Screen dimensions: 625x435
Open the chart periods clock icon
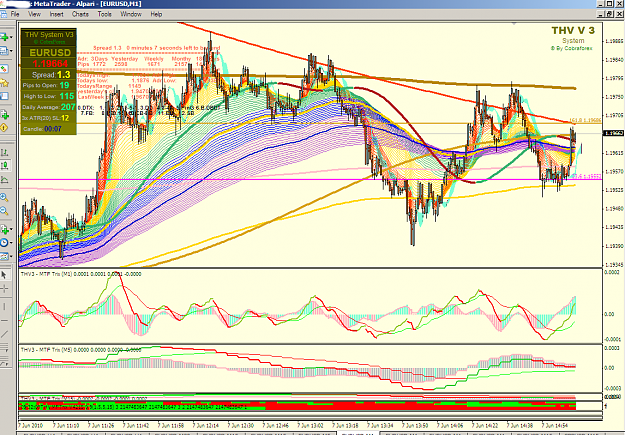pos(4,243)
